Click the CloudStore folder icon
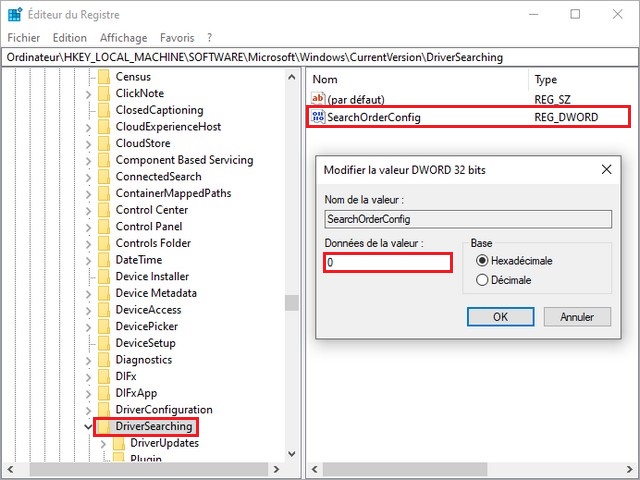The width and height of the screenshot is (640, 480). [x=104, y=143]
